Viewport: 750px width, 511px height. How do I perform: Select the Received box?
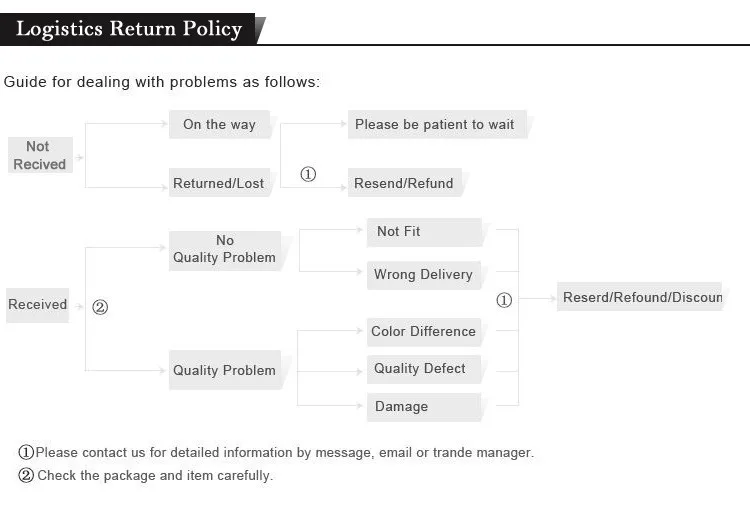click(x=38, y=305)
